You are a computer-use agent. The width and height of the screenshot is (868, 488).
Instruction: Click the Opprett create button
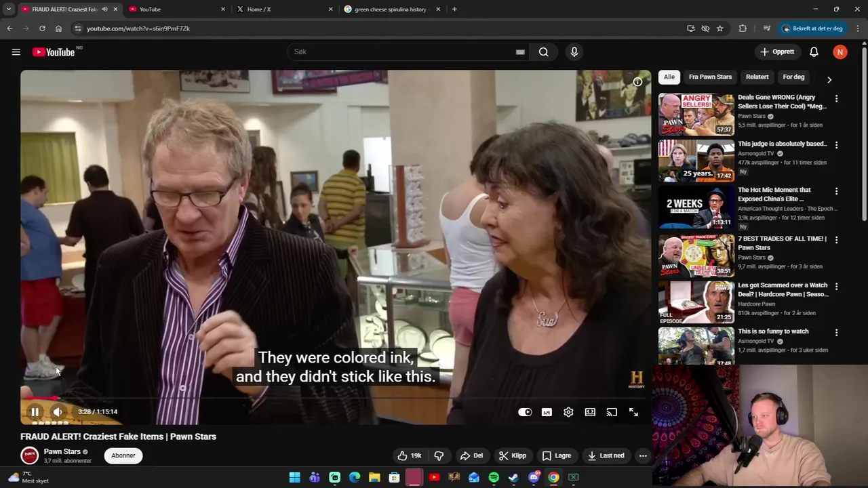(777, 52)
